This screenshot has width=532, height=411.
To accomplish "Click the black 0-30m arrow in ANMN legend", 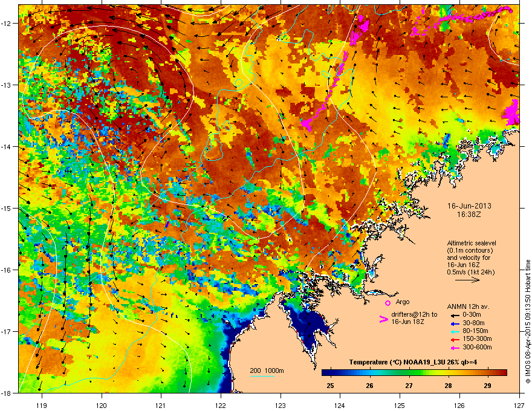I will click(455, 316).
